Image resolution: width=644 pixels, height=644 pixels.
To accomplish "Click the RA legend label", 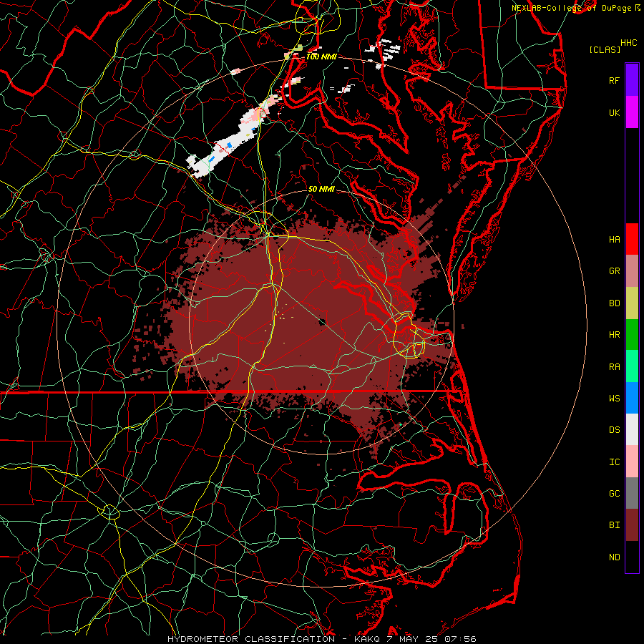I will tap(614, 367).
